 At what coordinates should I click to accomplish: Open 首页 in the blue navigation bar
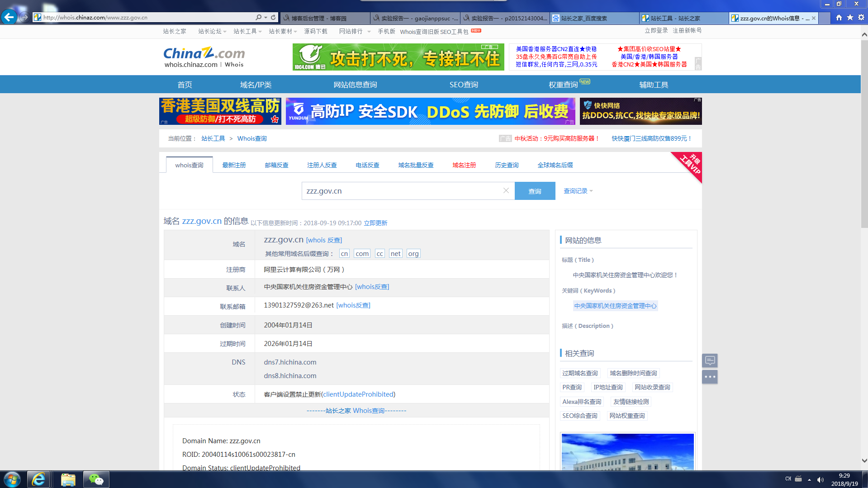pyautogui.click(x=185, y=85)
